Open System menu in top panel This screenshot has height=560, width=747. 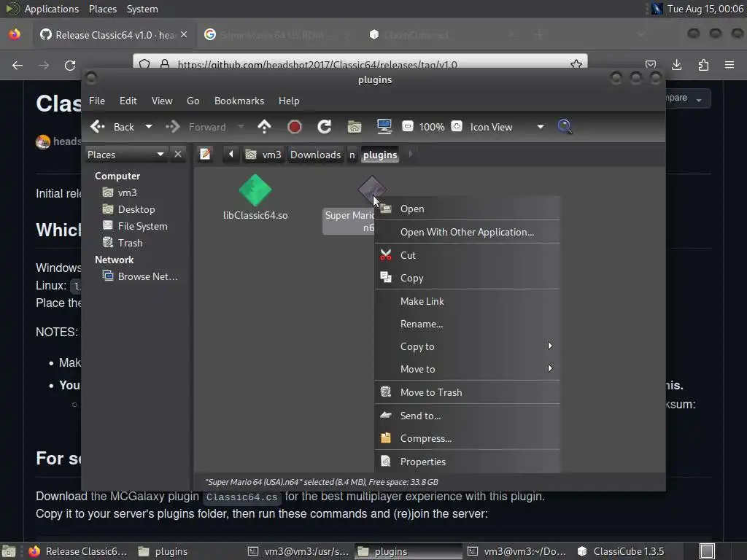142,9
